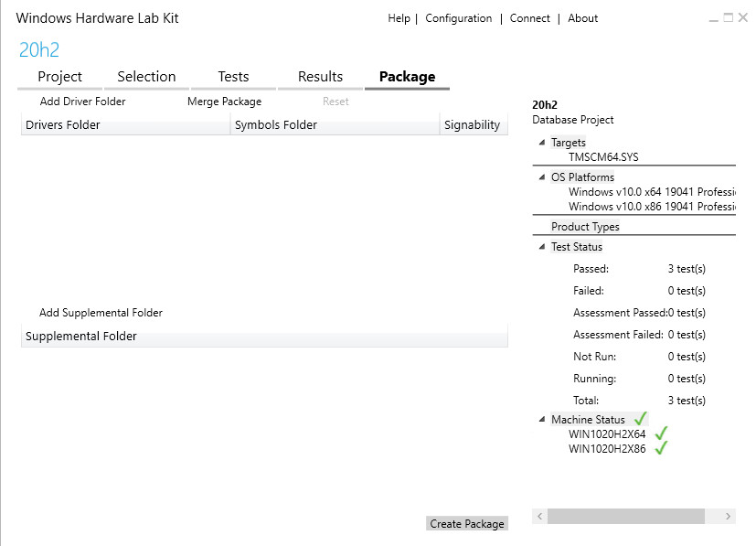The image size is (756, 546).
Task: Select target TMSCM64.SYS
Action: (x=603, y=157)
